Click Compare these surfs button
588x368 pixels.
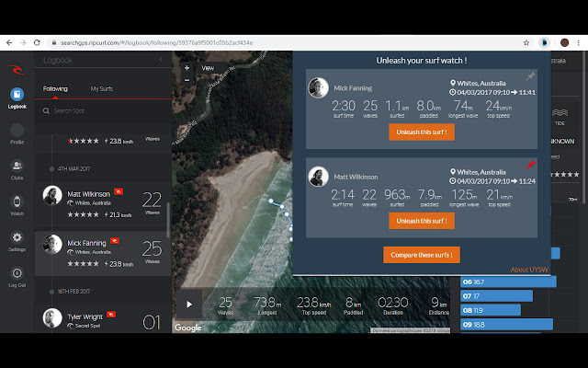pyautogui.click(x=422, y=255)
